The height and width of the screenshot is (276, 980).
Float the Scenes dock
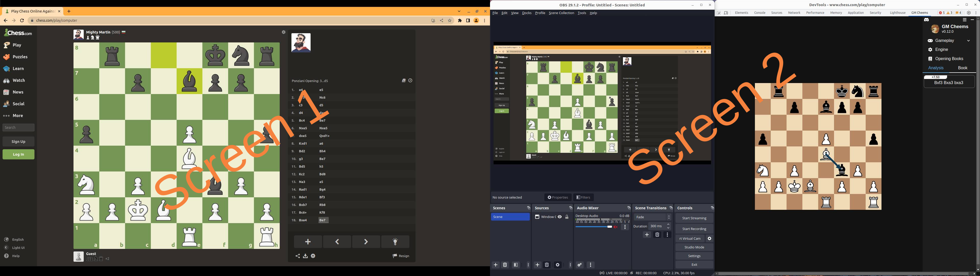(529, 208)
